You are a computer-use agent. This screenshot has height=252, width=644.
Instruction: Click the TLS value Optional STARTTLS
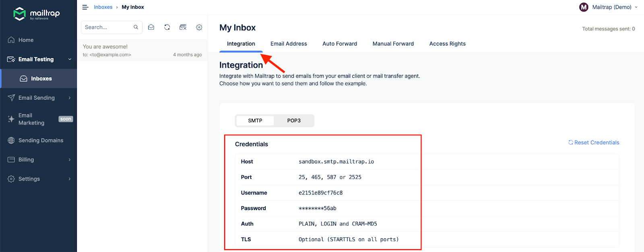pos(349,240)
